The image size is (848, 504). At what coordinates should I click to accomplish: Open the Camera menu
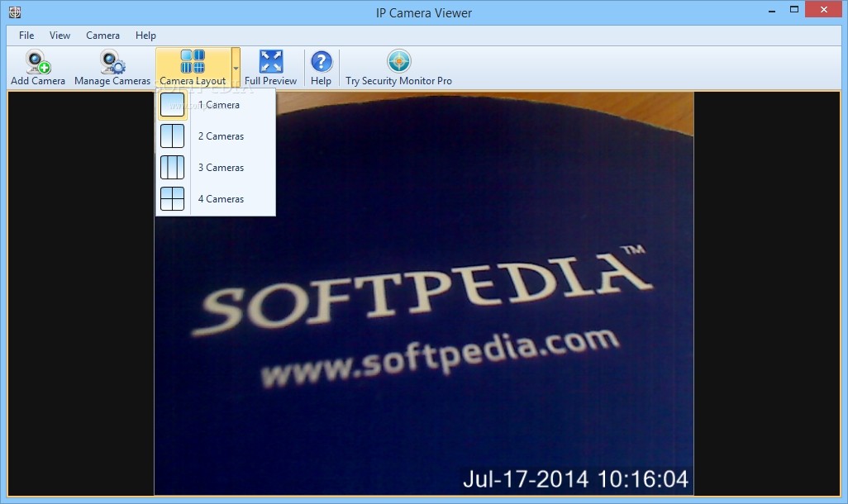click(102, 36)
